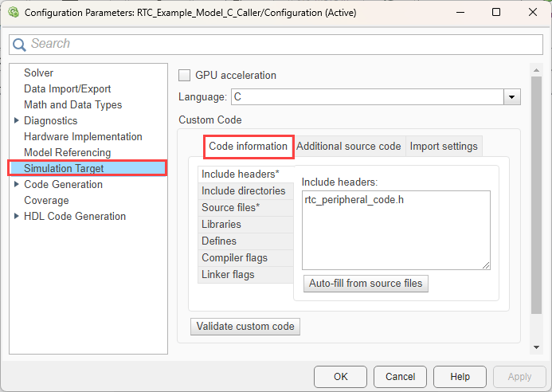Expand the Code Generation tree node
This screenshot has width=552, height=392.
(x=17, y=185)
